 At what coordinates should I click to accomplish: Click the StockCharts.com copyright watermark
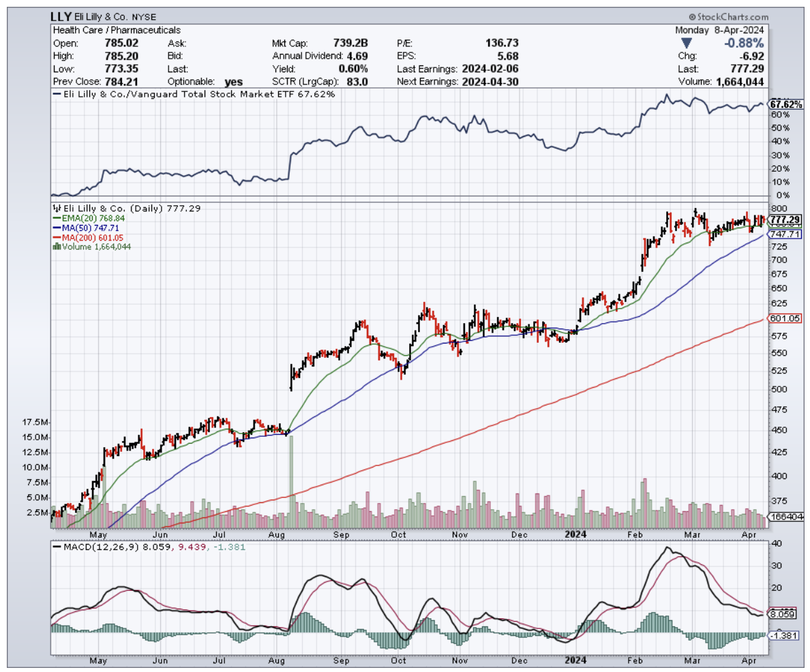[728, 16]
